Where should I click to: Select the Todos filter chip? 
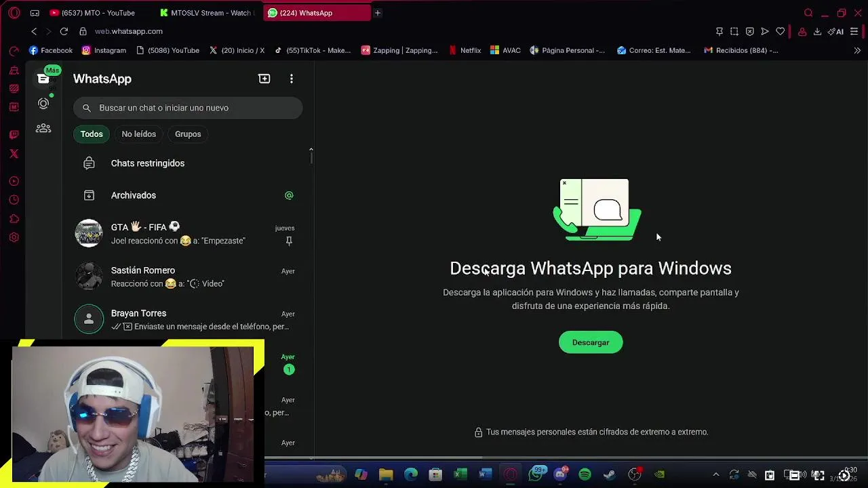pyautogui.click(x=92, y=134)
